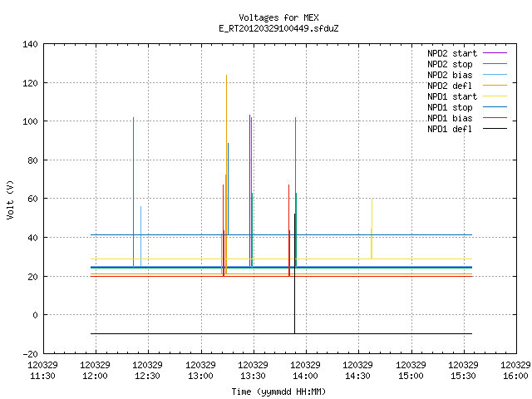This screenshot has width=532, height=399.
Task: Click the light blue spike near 12:25
Action: point(140,236)
